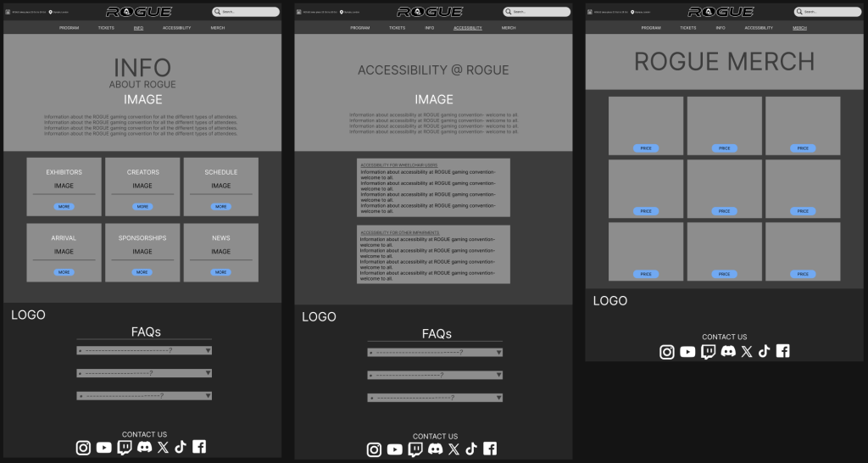The image size is (868, 463).
Task: Select the TikTok icon on the Accessibility page footer
Action: click(471, 449)
